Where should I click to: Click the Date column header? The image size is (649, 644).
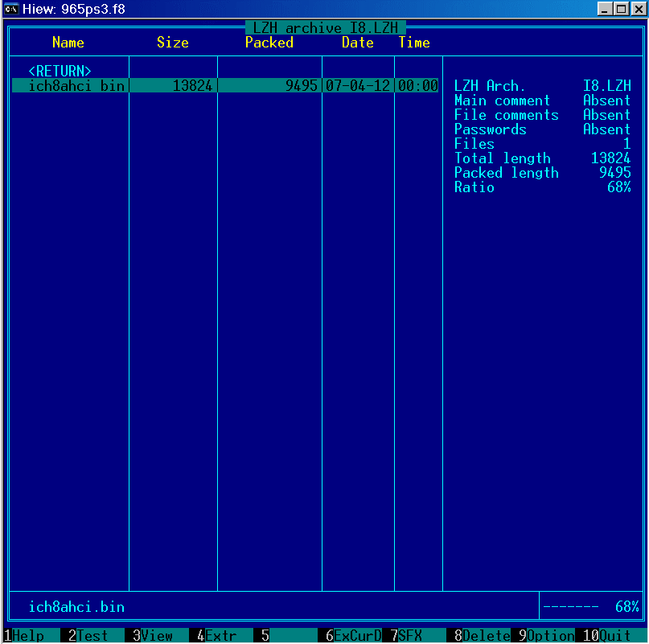coord(358,43)
